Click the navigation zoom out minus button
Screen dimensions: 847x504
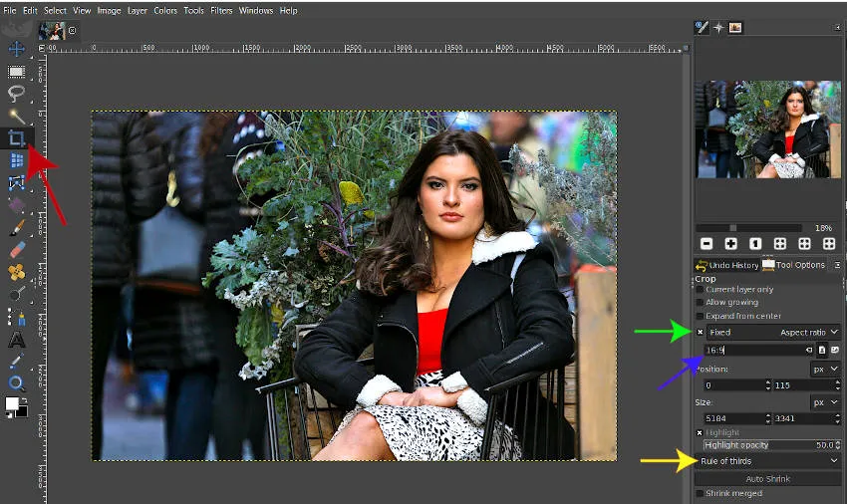[706, 243]
